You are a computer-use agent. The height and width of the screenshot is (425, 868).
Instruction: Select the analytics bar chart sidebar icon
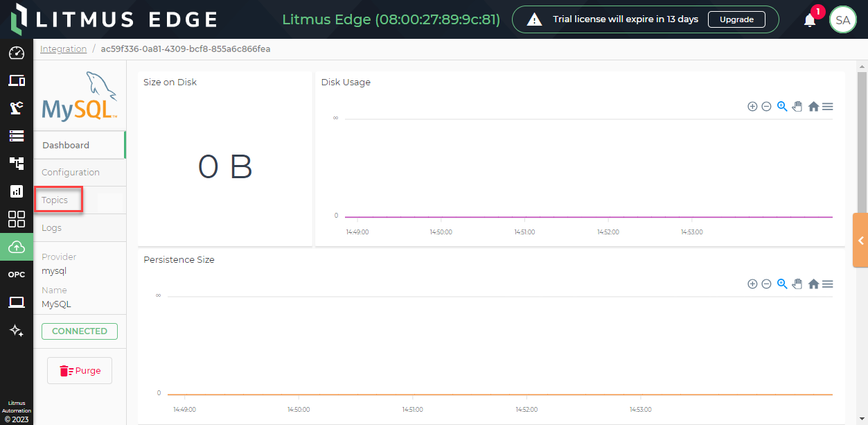pyautogui.click(x=17, y=191)
